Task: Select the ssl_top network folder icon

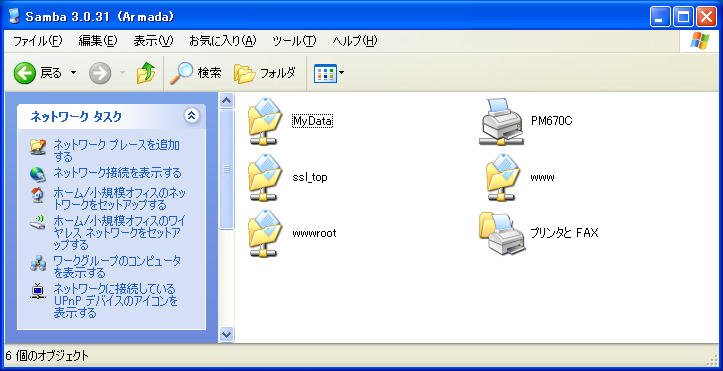Action: point(264,177)
